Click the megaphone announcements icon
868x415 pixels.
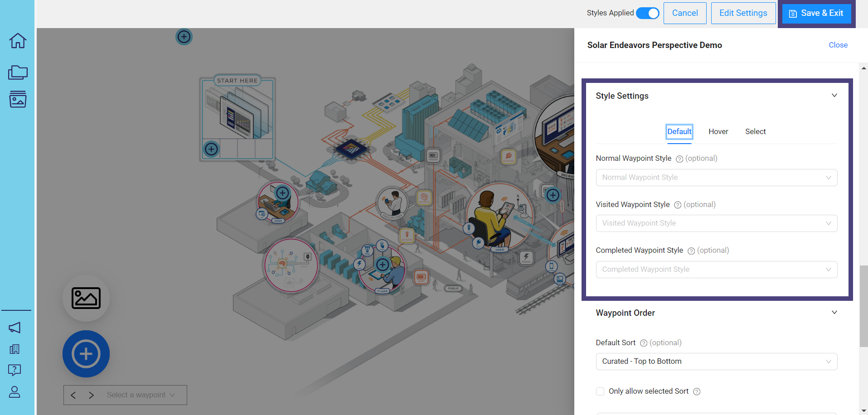[x=15, y=328]
